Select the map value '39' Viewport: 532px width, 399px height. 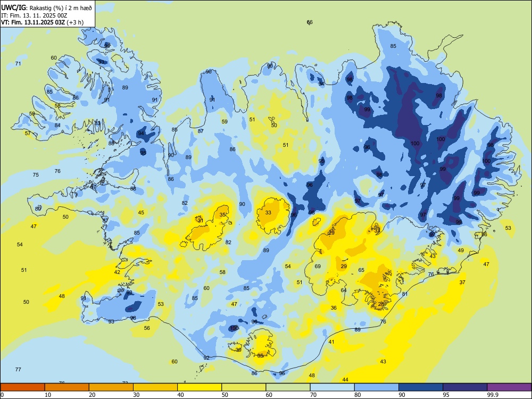(x=238, y=350)
